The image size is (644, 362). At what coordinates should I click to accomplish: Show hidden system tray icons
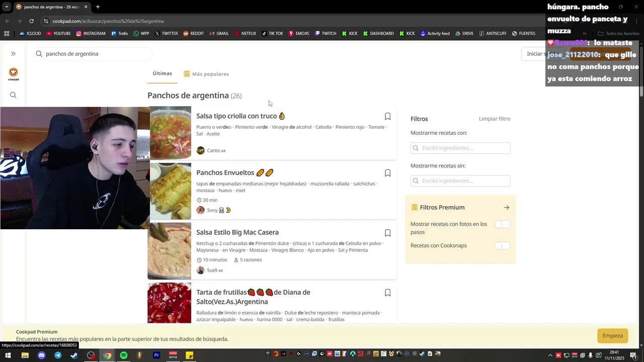(x=550, y=355)
